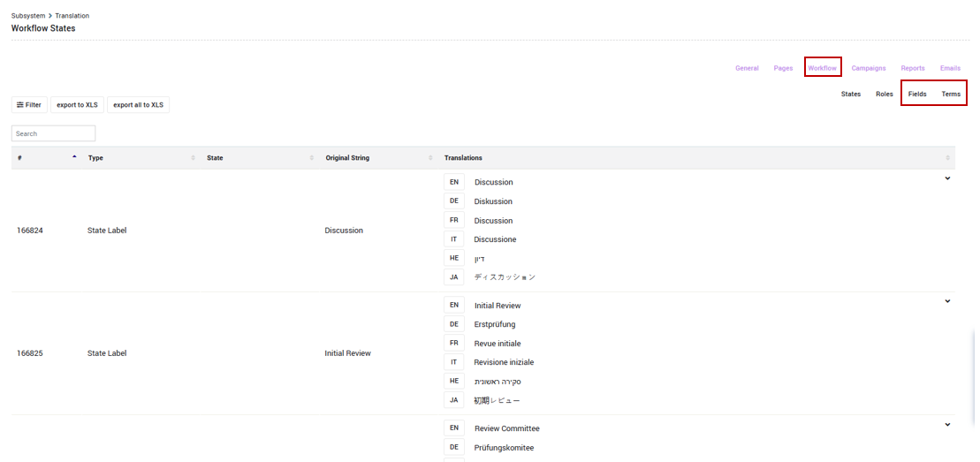Open the General tab
The width and height of the screenshot is (980, 462).
pyautogui.click(x=747, y=68)
